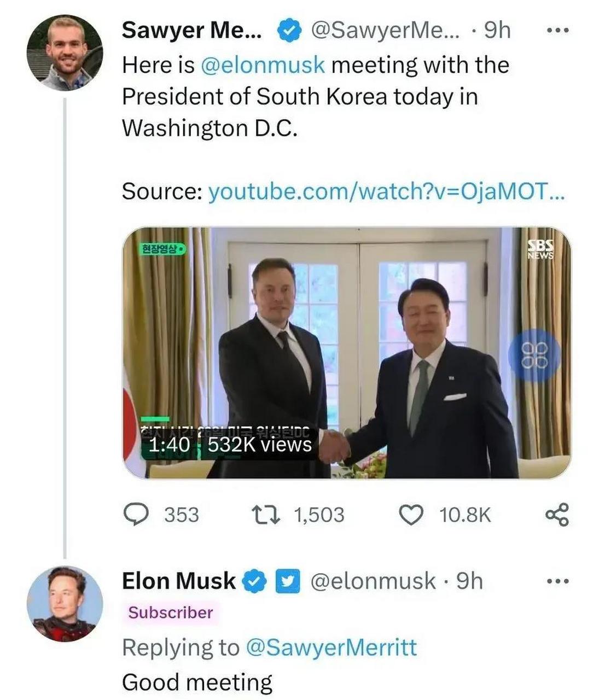Click the @SawyerMerritt reply mention

click(332, 647)
